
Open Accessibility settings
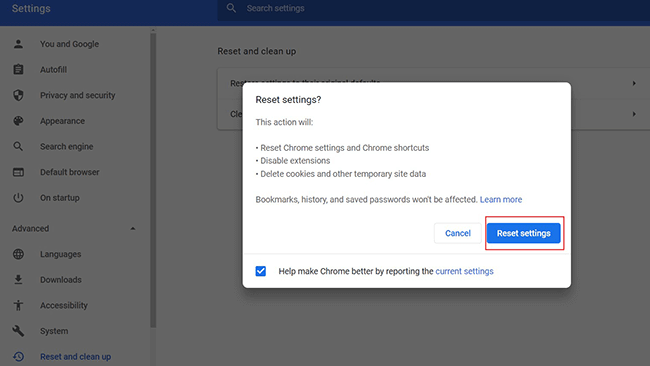[x=64, y=305]
